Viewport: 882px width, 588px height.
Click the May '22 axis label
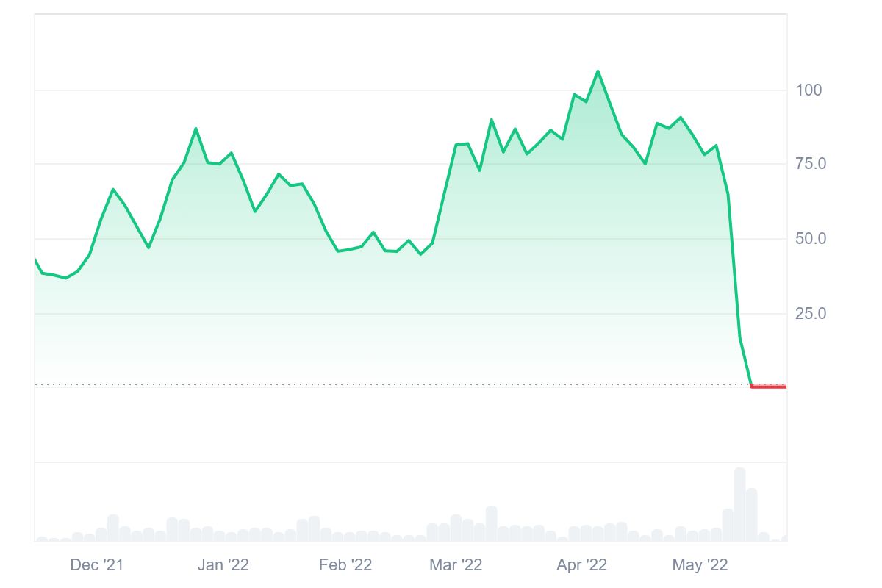tap(700, 564)
